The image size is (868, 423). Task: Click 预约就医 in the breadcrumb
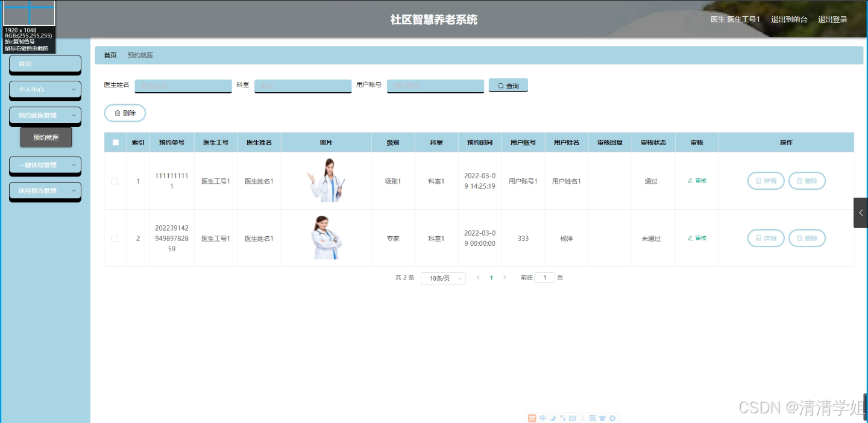[140, 55]
